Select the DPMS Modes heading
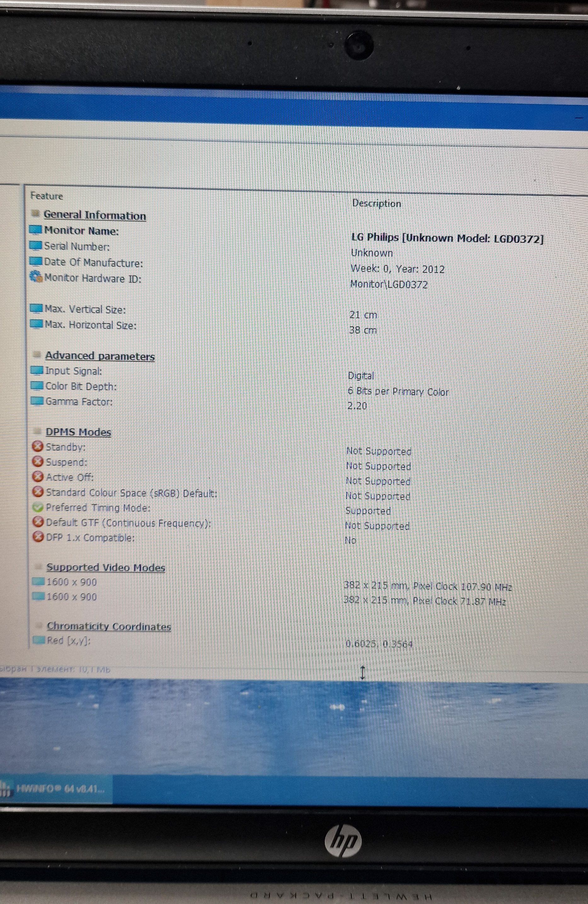Screen dimensions: 588x904 [x=78, y=432]
